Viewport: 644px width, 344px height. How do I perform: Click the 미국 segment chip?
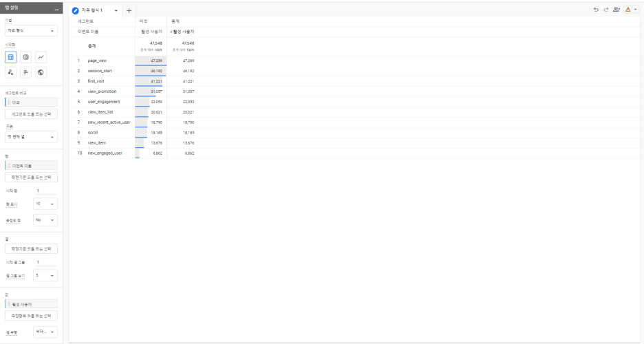(31, 103)
